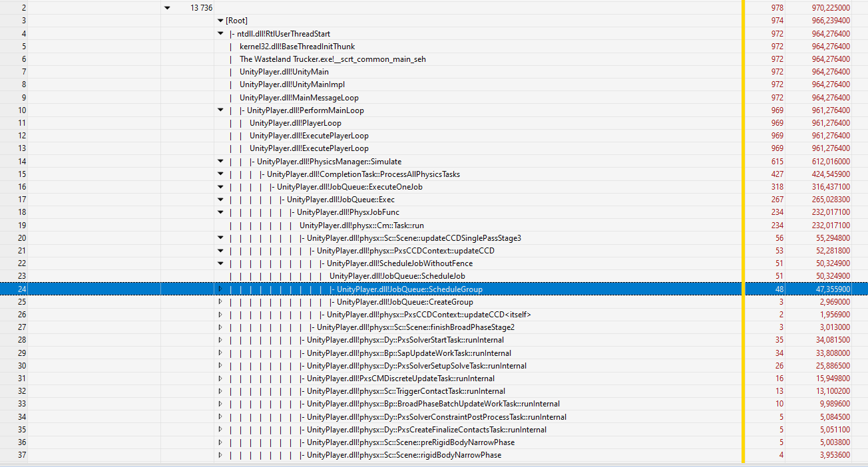This screenshot has width=868, height=467.
Task: Click weight value 9,989600
Action: (834, 404)
